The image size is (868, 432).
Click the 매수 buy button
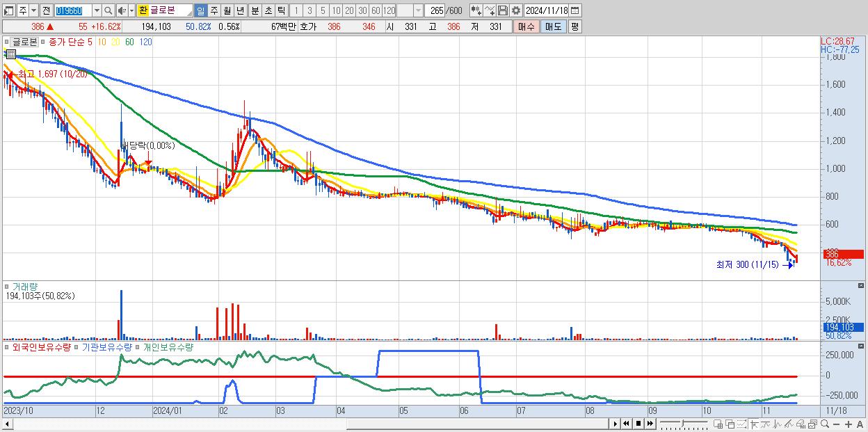527,26
